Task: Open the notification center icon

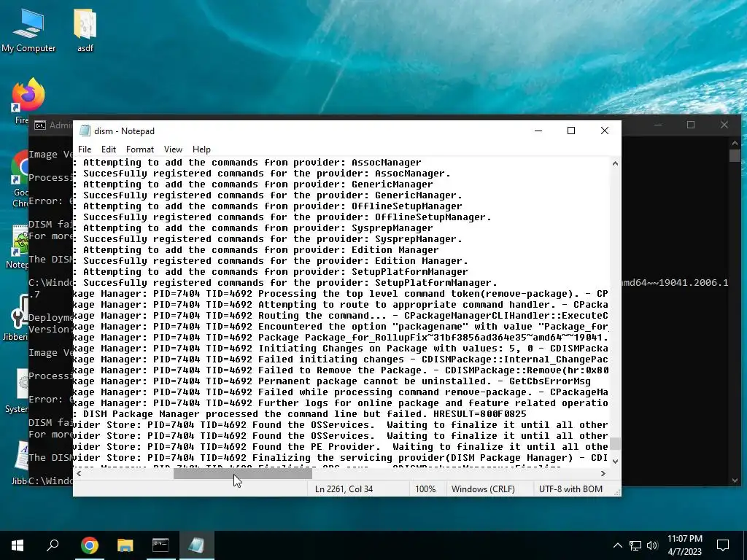Action: coord(723,545)
